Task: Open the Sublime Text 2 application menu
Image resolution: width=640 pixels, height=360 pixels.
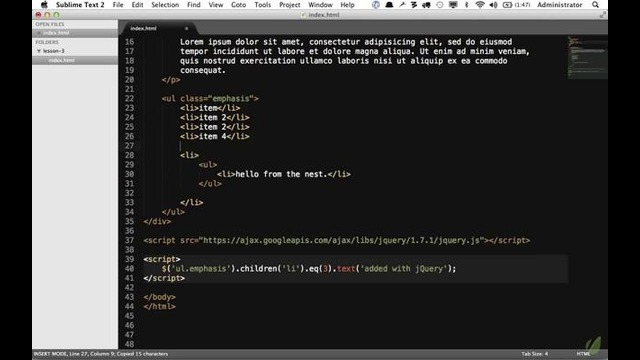Action: 80,5
